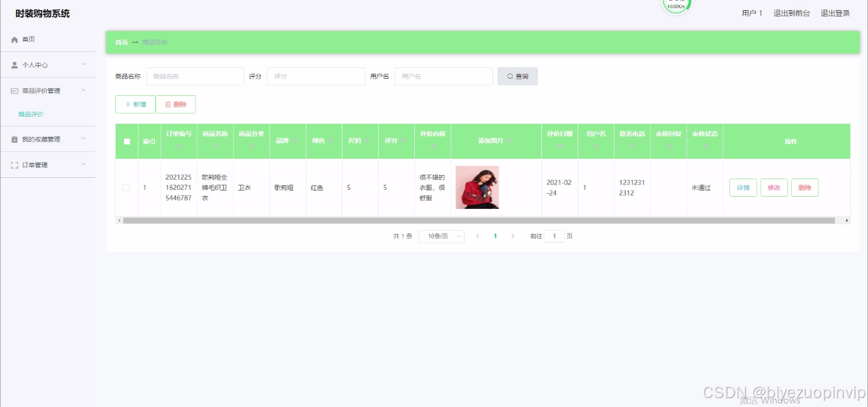Click 退出到前台 in top bar
868x407 pixels.
792,13
